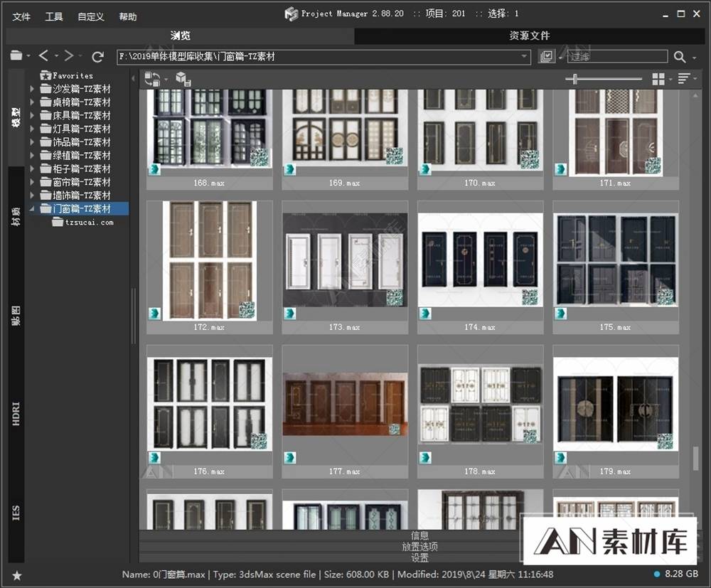Open the sort order icon
711x588 pixels.
tap(684, 78)
